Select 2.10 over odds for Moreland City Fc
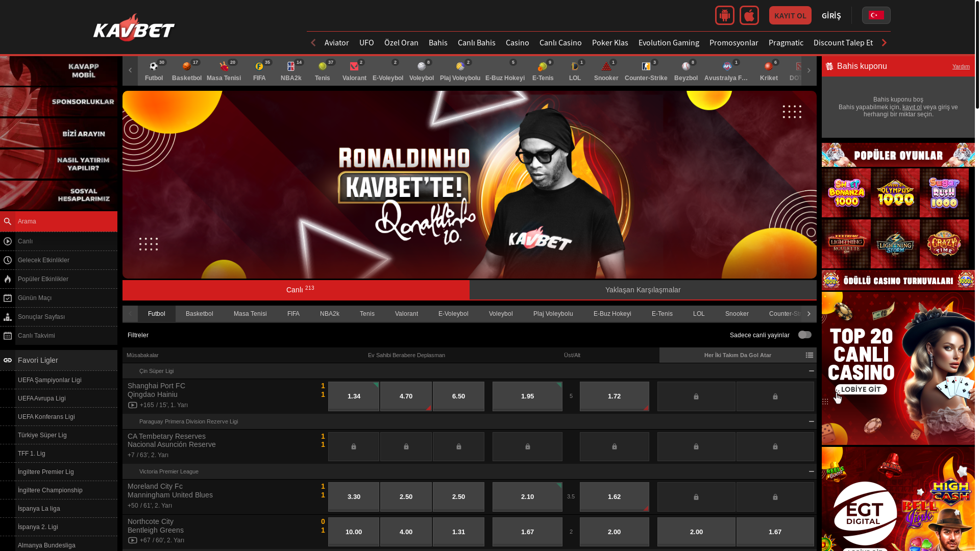 tap(527, 497)
